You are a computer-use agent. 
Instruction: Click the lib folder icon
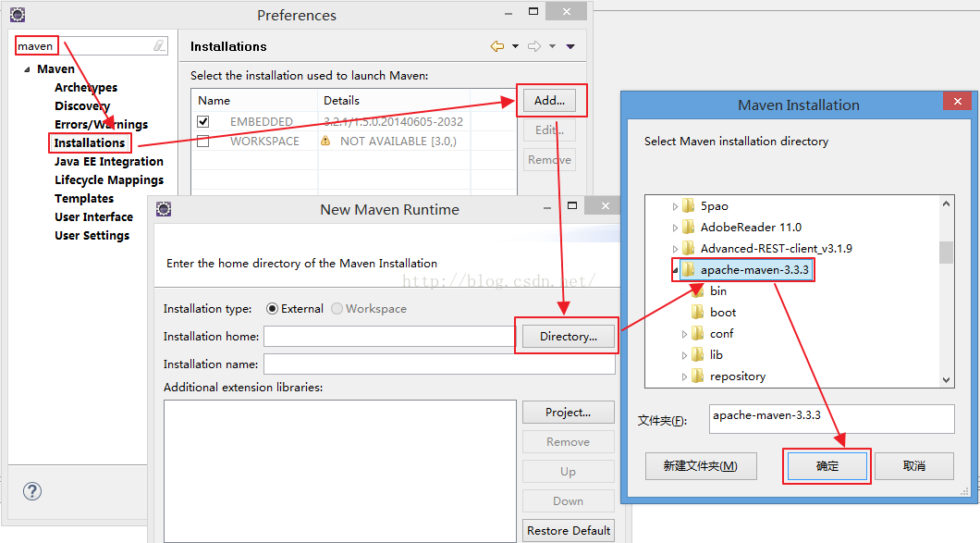[698, 354]
